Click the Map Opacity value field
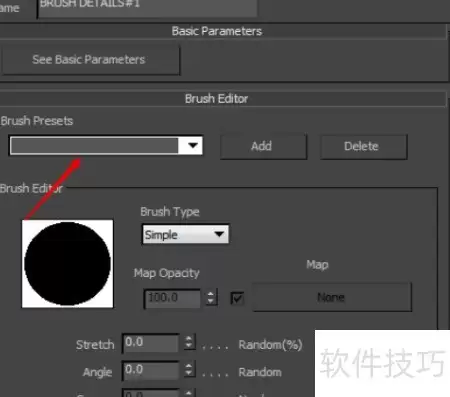 click(x=172, y=298)
